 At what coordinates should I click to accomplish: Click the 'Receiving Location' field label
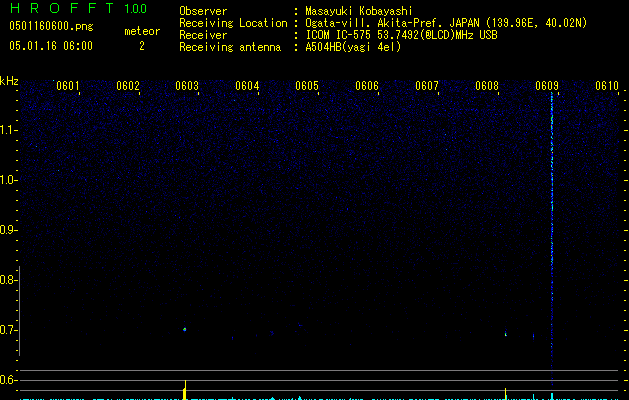tap(233, 23)
